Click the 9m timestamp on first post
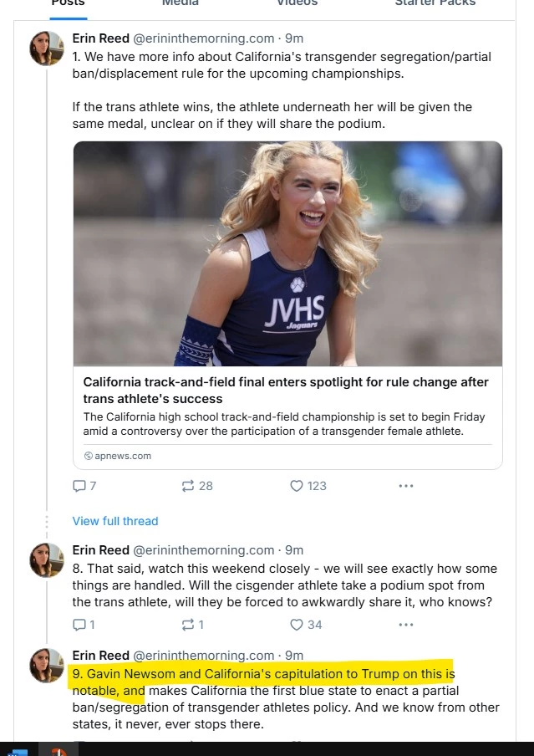 point(294,38)
